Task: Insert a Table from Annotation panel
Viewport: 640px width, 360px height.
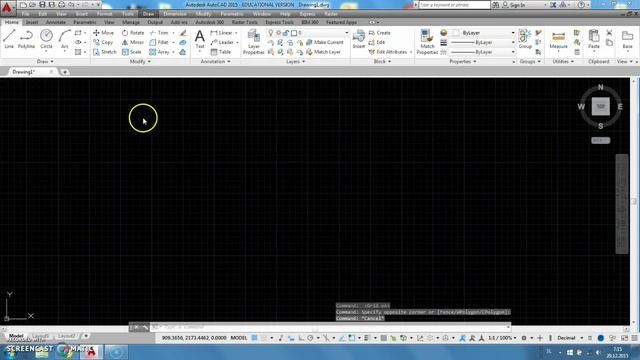Action: tap(221, 52)
